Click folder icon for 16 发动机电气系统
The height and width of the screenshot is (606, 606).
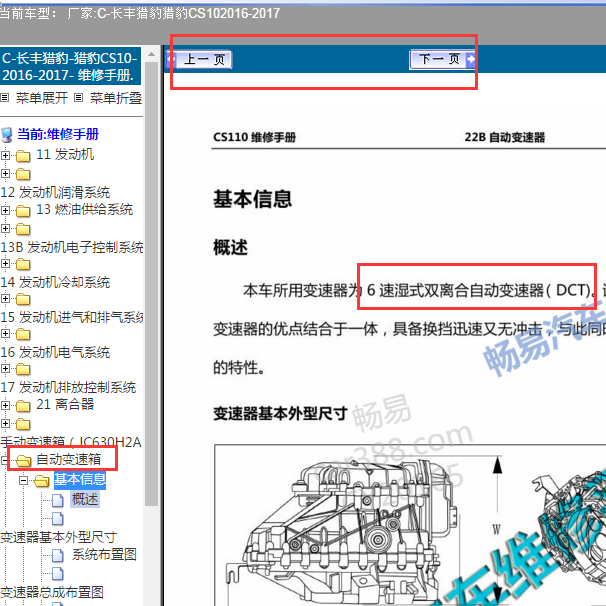click(23, 334)
